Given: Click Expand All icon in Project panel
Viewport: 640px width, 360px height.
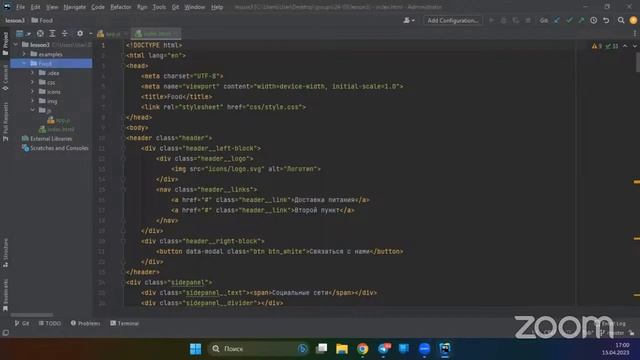Looking at the screenshot, I should pos(52,33).
